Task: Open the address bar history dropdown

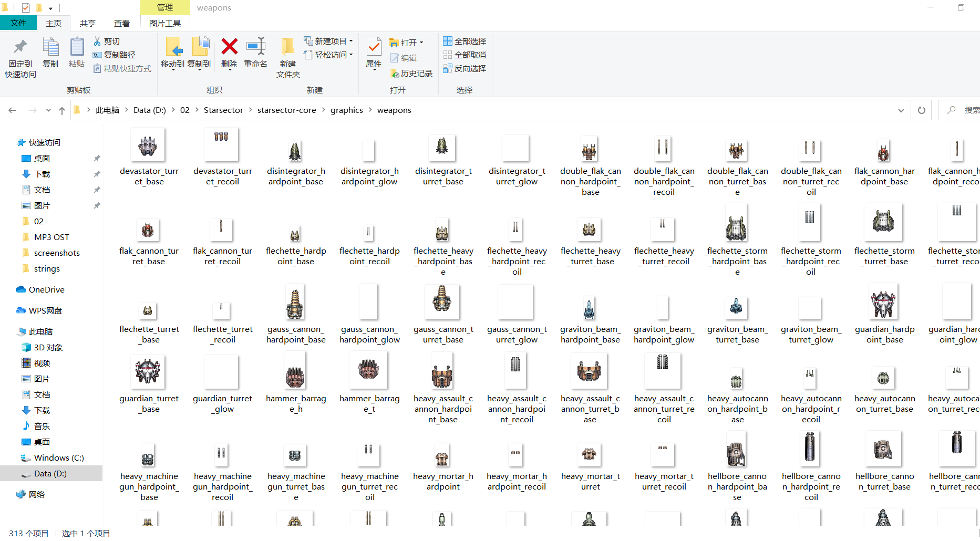Action: point(901,110)
